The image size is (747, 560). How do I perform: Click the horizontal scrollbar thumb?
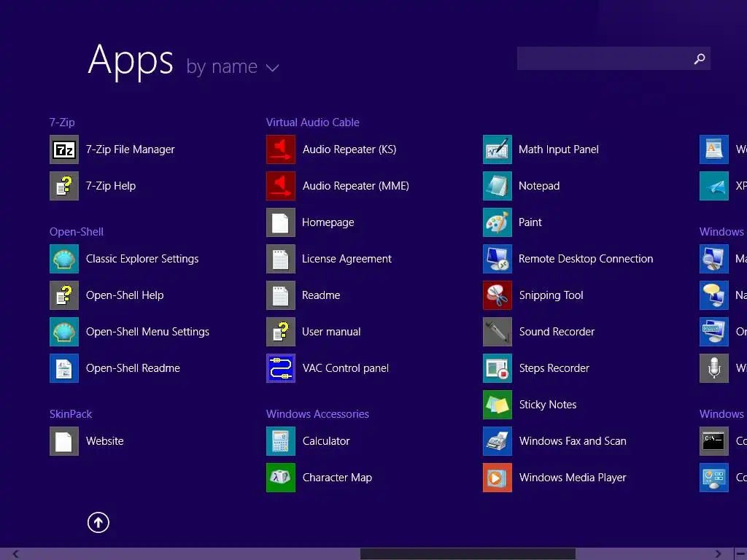pyautogui.click(x=468, y=554)
